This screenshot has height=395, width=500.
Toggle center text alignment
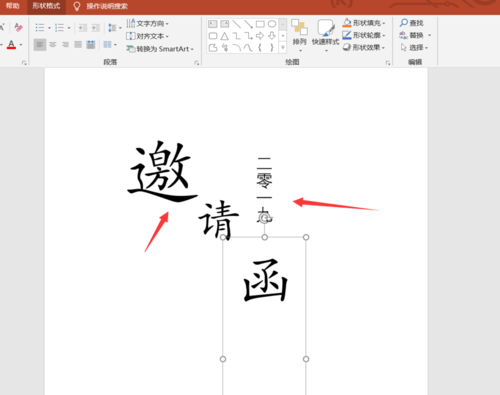tap(53, 44)
